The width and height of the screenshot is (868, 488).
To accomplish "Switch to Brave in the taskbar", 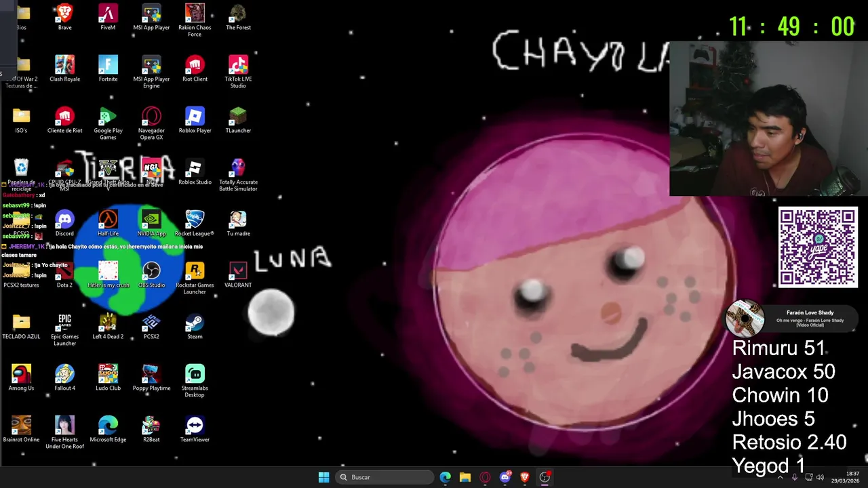I will point(524,477).
